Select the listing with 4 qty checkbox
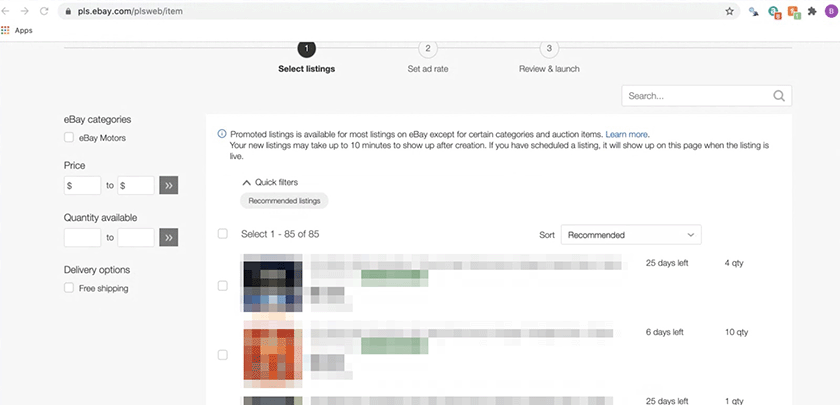 point(222,286)
